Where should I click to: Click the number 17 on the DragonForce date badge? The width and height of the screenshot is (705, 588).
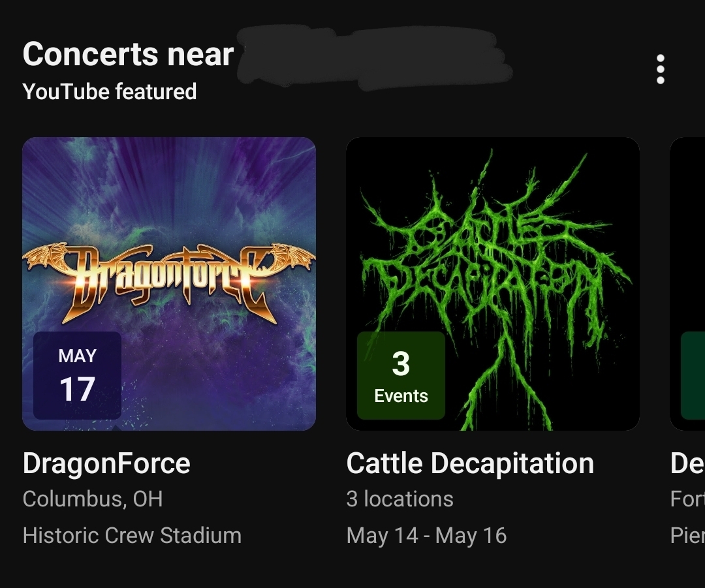pyautogui.click(x=77, y=390)
